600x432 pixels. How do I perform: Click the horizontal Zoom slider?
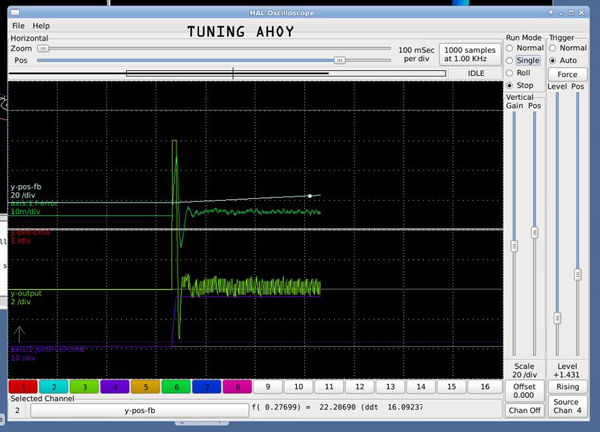click(x=43, y=48)
